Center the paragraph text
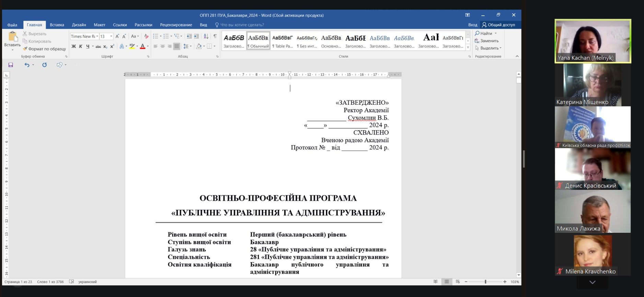 coord(163,46)
